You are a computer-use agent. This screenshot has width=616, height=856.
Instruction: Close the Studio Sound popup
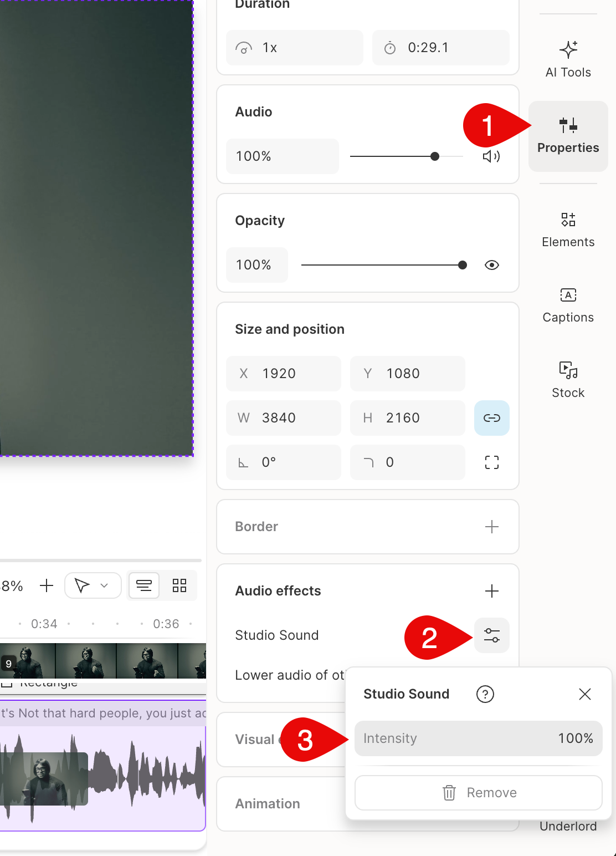pyautogui.click(x=584, y=694)
